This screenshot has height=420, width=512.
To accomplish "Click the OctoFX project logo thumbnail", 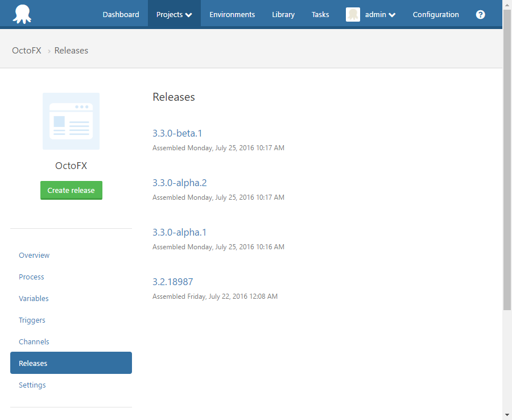I will pos(71,121).
